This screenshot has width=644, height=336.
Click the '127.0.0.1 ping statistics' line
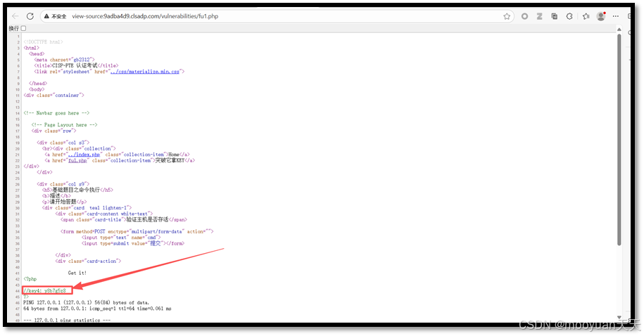coord(67,320)
